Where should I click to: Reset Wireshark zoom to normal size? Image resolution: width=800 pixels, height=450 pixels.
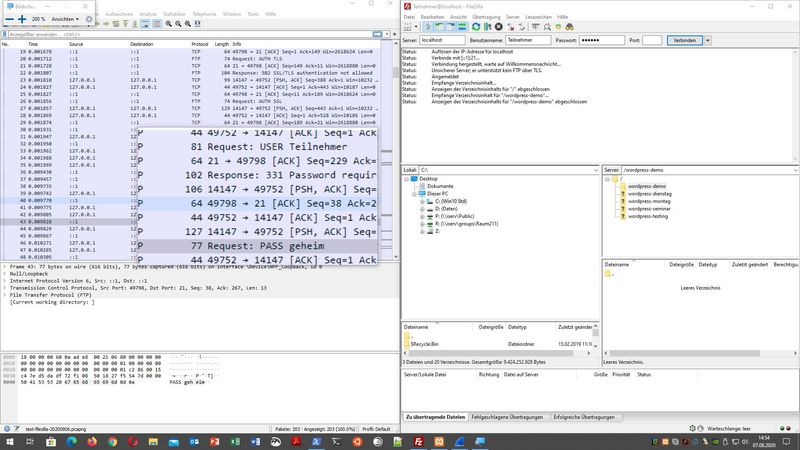point(188,23)
